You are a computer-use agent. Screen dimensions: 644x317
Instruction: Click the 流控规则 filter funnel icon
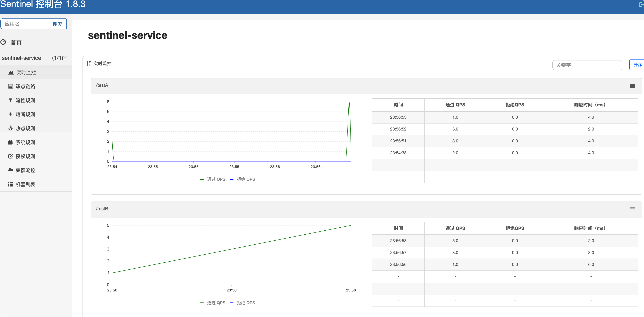(10, 100)
